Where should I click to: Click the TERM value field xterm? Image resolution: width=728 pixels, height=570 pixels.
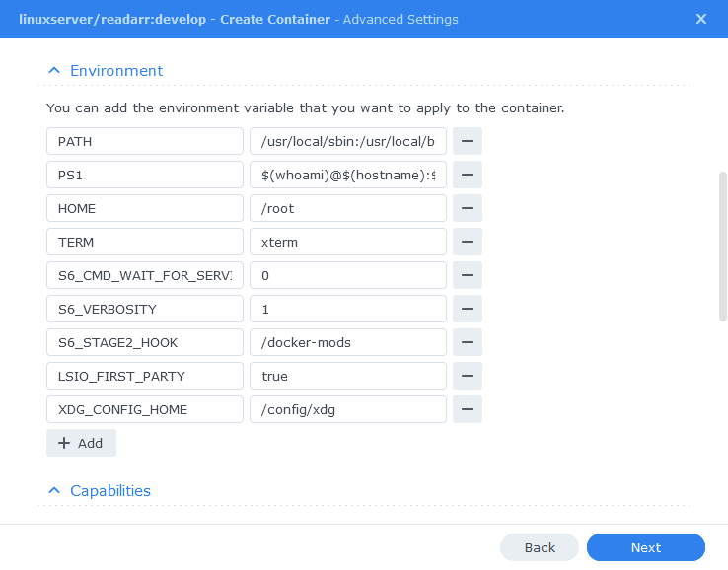[x=348, y=242]
